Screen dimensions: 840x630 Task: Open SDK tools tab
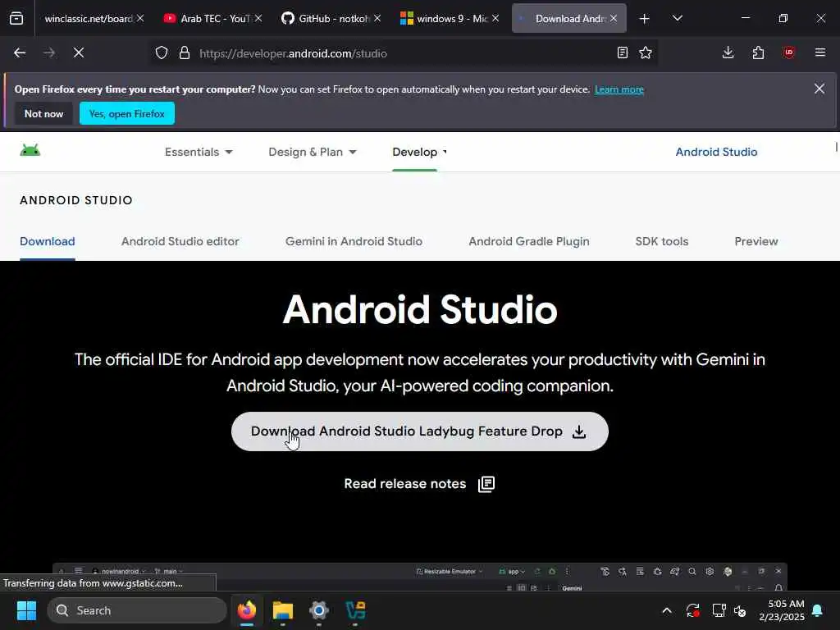(662, 242)
